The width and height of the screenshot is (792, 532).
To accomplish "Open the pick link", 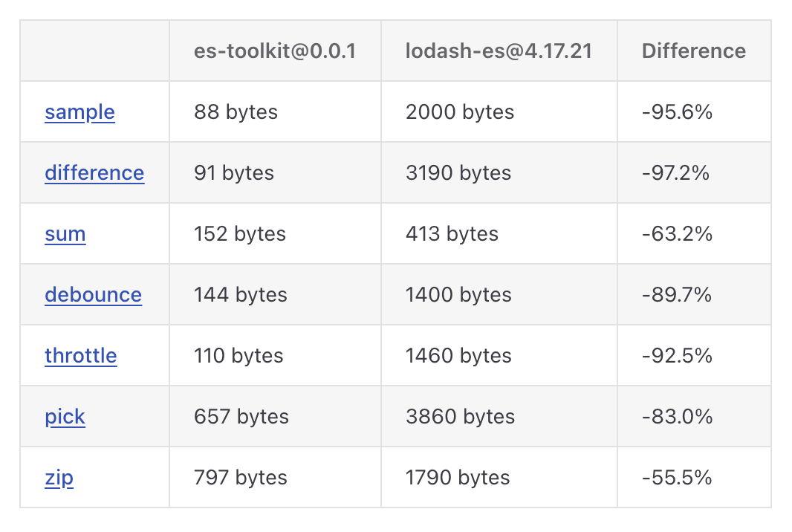I will coord(65,417).
